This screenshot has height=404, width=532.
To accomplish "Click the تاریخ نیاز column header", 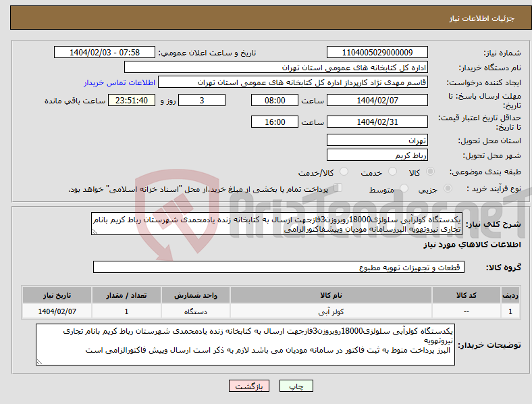I will click(57, 295).
